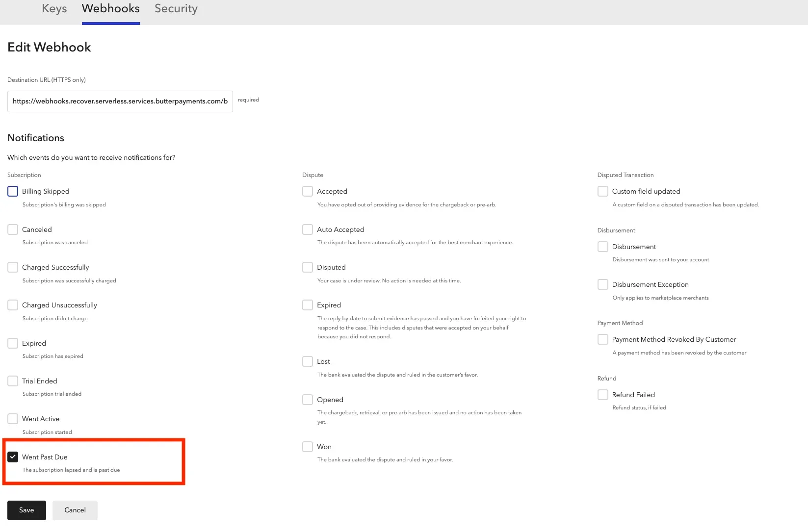Click the 'Payment Method' group label

point(620,323)
